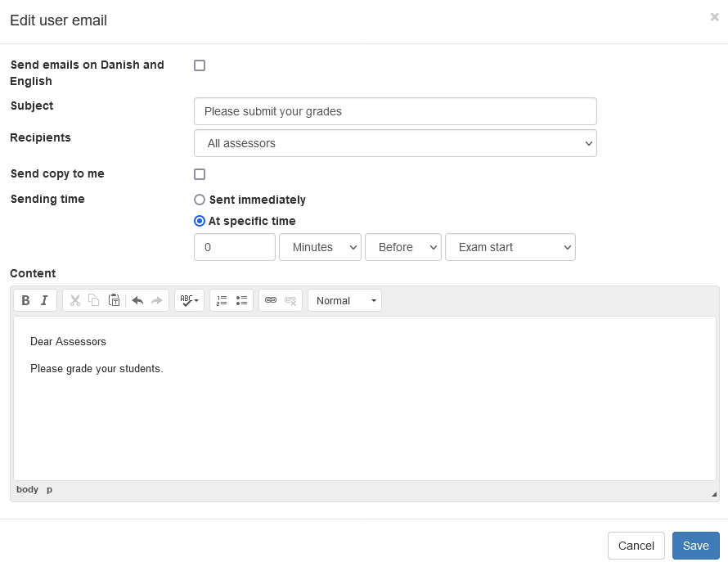Image resolution: width=728 pixels, height=562 pixels.
Task: Select the Sent immediately radio option
Action: pyautogui.click(x=200, y=200)
